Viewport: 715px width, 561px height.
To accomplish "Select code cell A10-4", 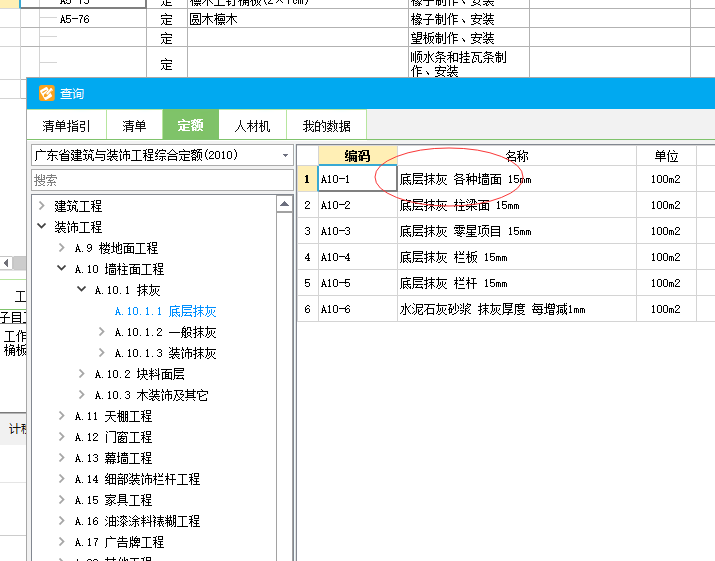I will (358, 257).
